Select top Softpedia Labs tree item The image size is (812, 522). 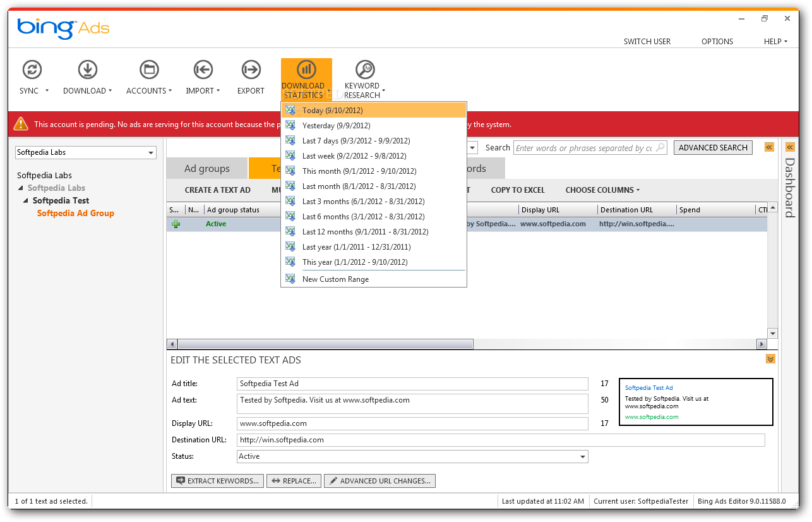(44, 175)
